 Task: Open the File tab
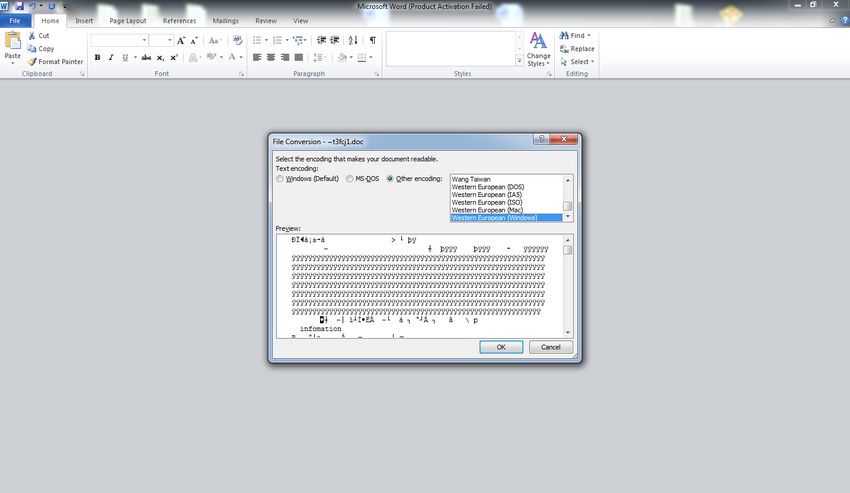15,21
